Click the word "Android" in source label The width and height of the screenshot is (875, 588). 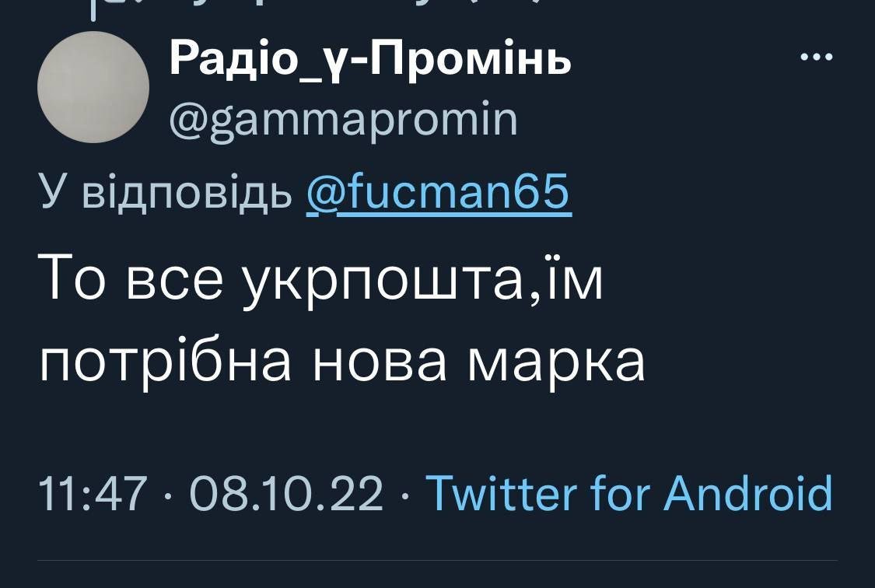coord(748,494)
